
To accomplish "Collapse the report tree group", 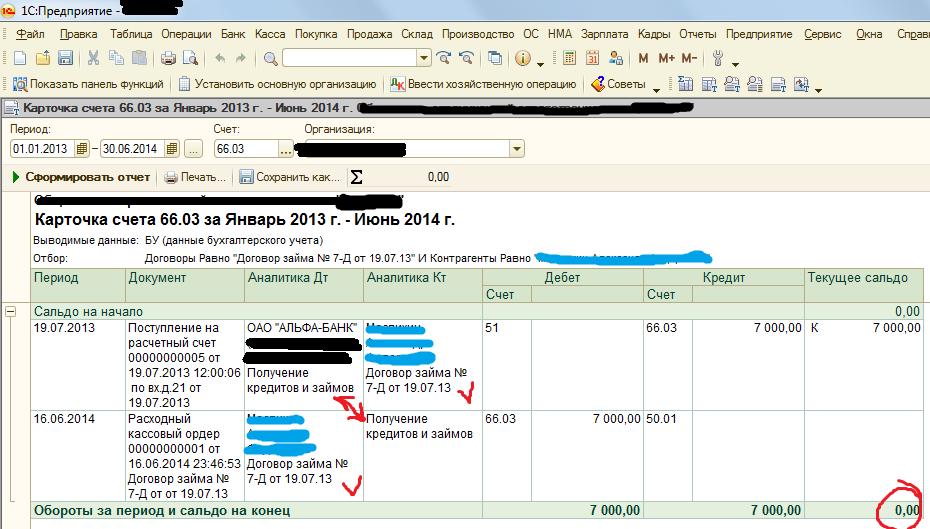I will [x=10, y=311].
